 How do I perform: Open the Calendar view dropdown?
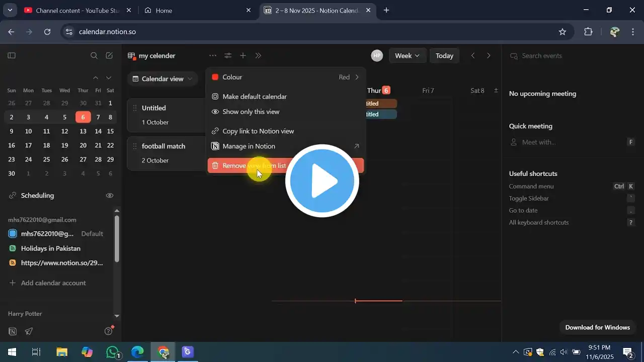(162, 79)
